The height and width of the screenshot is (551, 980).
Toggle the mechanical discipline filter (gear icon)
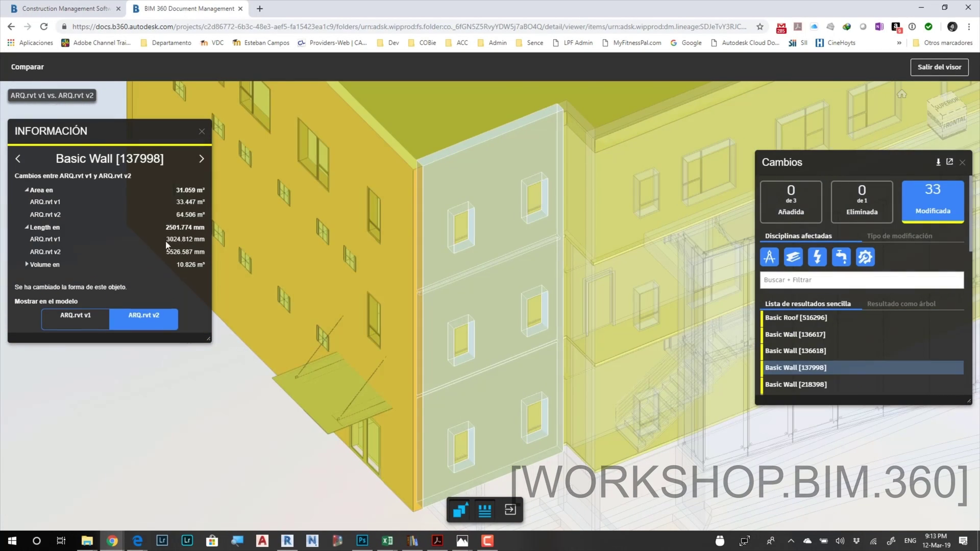865,257
